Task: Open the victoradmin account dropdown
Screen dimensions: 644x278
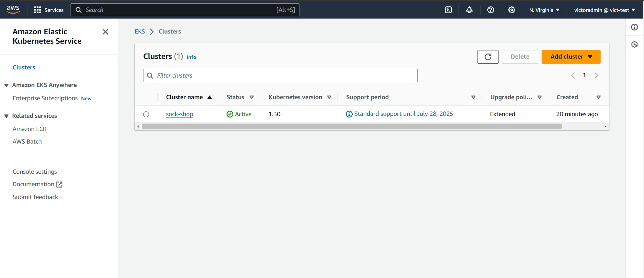Action: tap(604, 10)
